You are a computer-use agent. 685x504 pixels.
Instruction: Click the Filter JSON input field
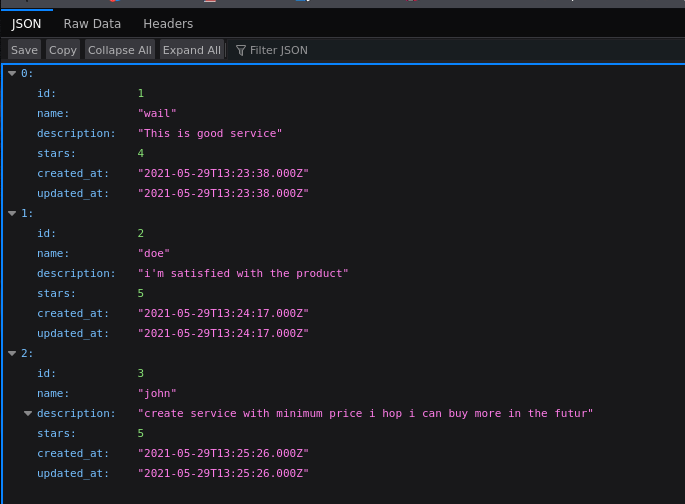point(300,50)
